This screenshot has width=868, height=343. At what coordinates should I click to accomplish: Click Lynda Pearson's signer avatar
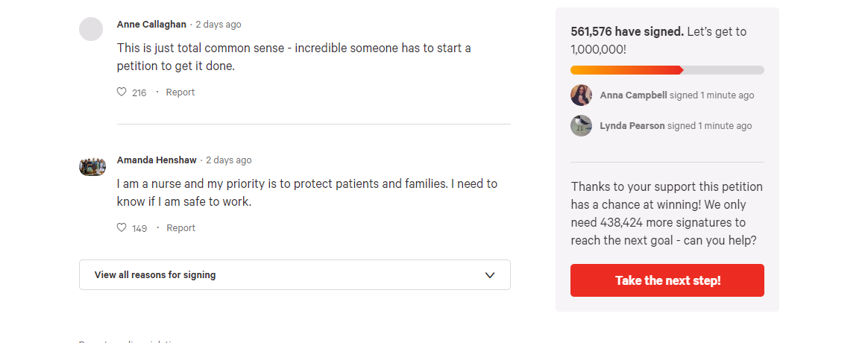tap(581, 125)
